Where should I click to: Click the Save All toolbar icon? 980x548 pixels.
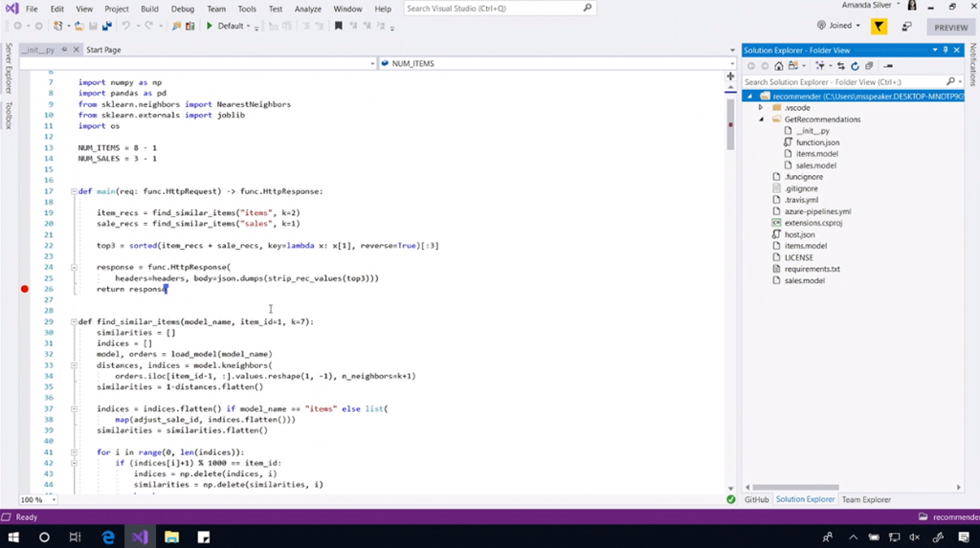tap(106, 26)
